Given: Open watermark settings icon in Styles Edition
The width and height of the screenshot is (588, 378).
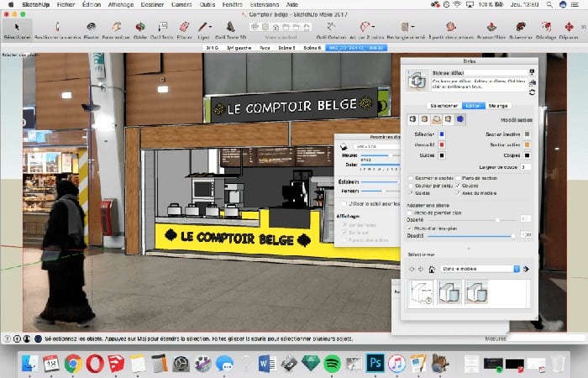Looking at the screenshot, I should point(448,119).
